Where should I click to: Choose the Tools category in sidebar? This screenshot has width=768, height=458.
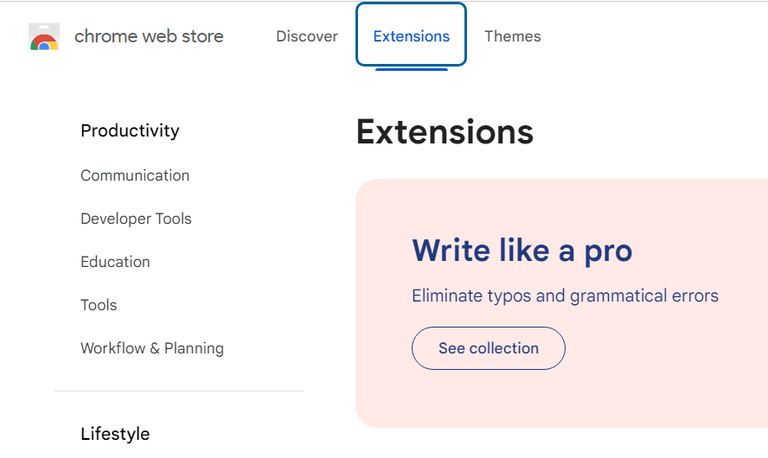[x=99, y=305]
